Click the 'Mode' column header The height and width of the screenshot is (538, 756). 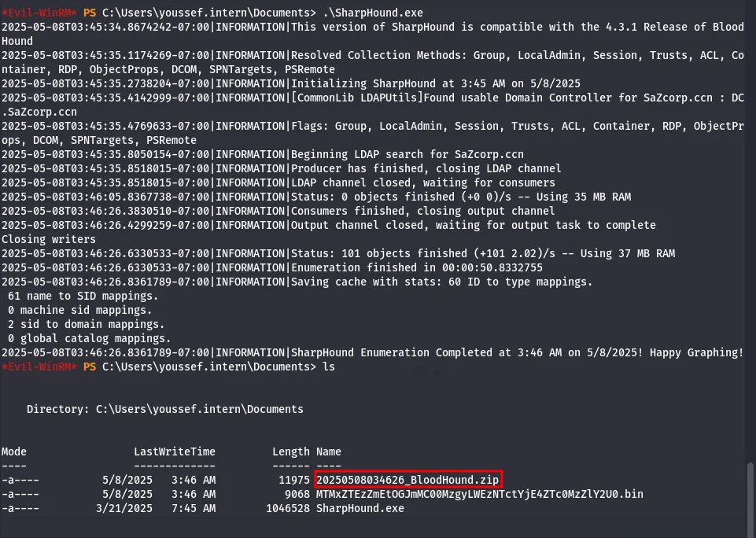coord(14,451)
